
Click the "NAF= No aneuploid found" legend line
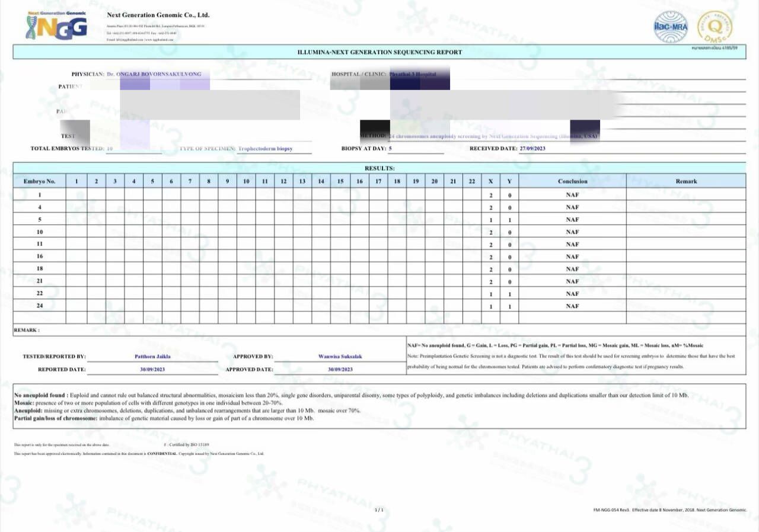pyautogui.click(x=556, y=345)
